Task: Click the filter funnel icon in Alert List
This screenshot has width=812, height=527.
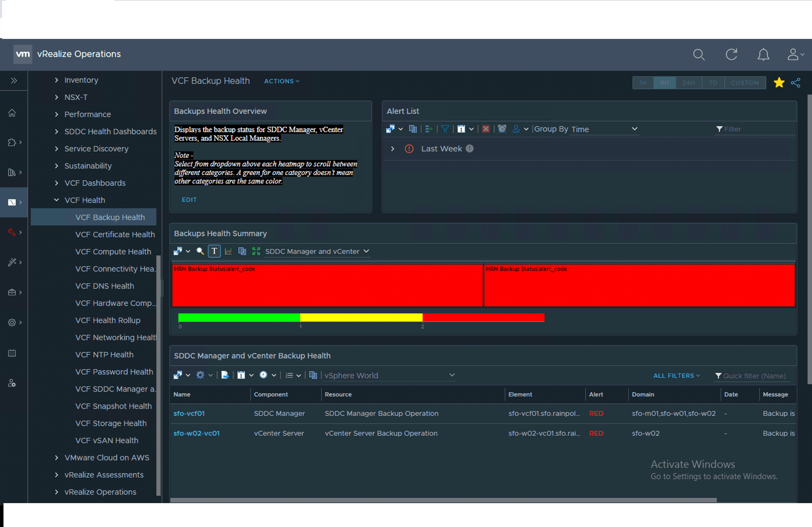Action: pos(445,129)
